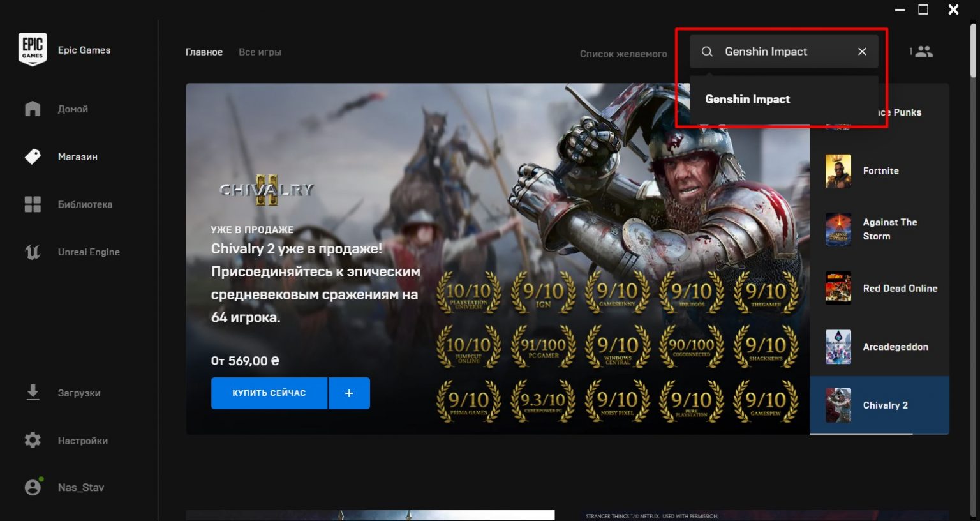Select Red Dead Online in the carousel list
The height and width of the screenshot is (521, 980).
point(900,289)
